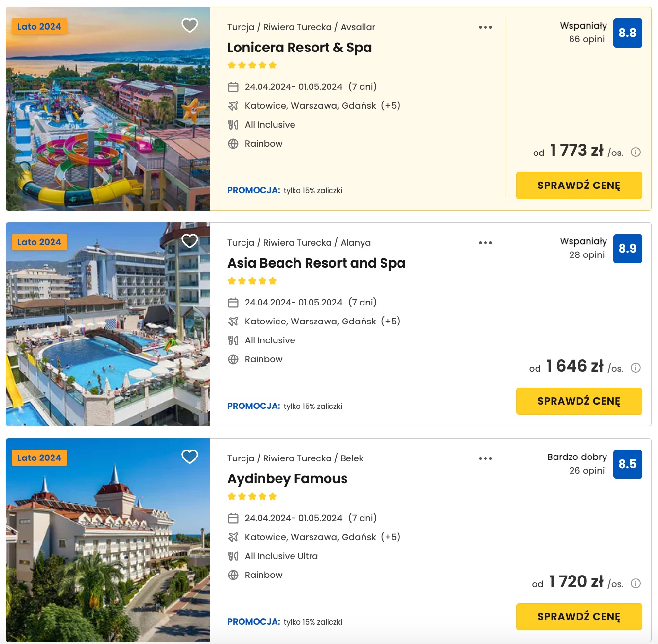Show price details icon beside 1 646 zł
Image resolution: width=658 pixels, height=644 pixels.
click(x=636, y=368)
